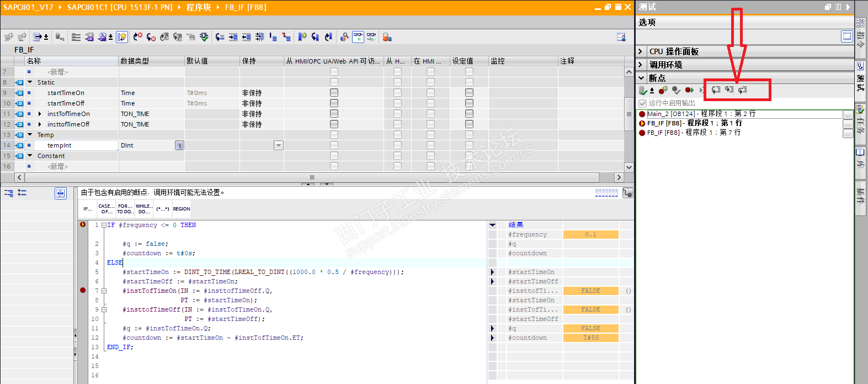The width and height of the screenshot is (868, 384).
Task: Click the synchronize splitter icon in gutter
Action: click(61, 193)
